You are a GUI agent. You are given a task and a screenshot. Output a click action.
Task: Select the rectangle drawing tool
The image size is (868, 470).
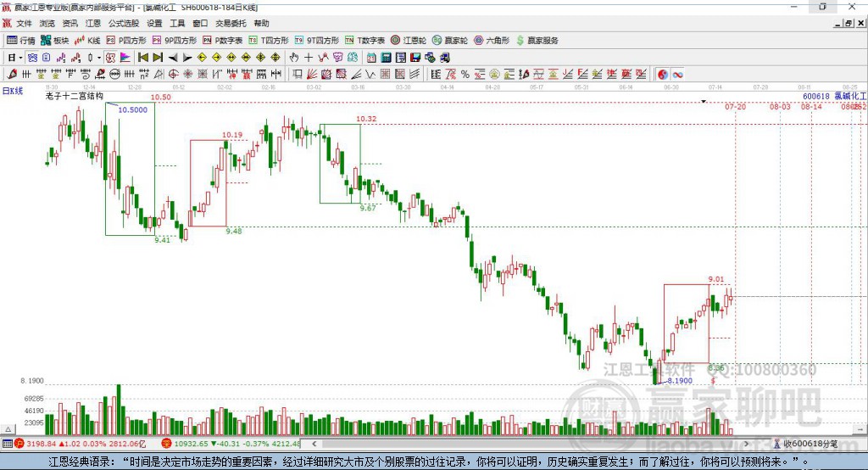tap(297, 75)
